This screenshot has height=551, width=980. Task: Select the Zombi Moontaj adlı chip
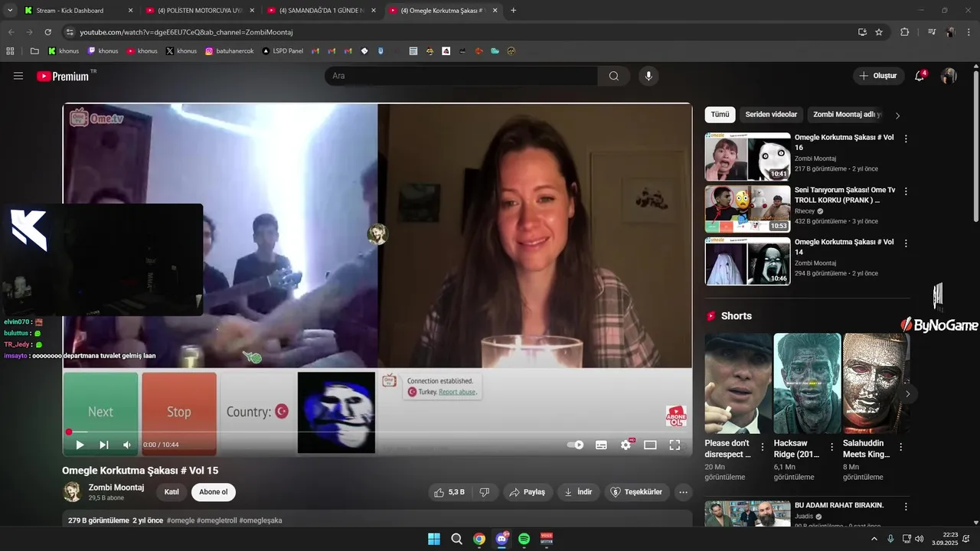[x=848, y=115]
